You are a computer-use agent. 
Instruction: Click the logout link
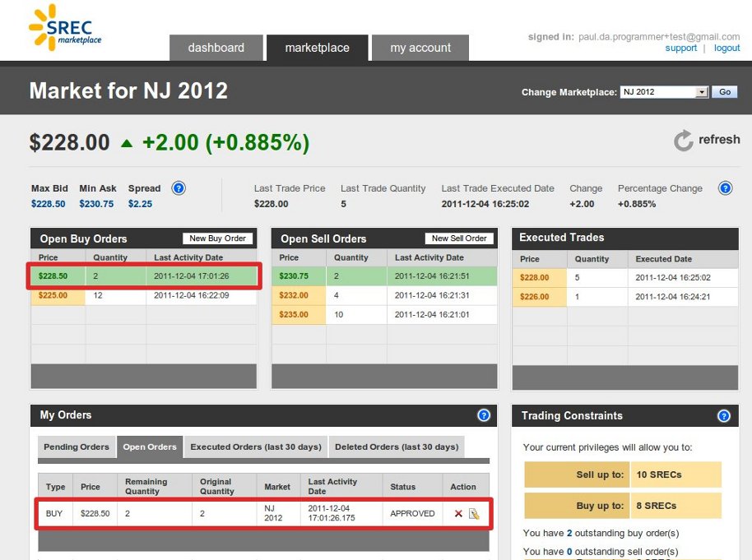click(726, 48)
